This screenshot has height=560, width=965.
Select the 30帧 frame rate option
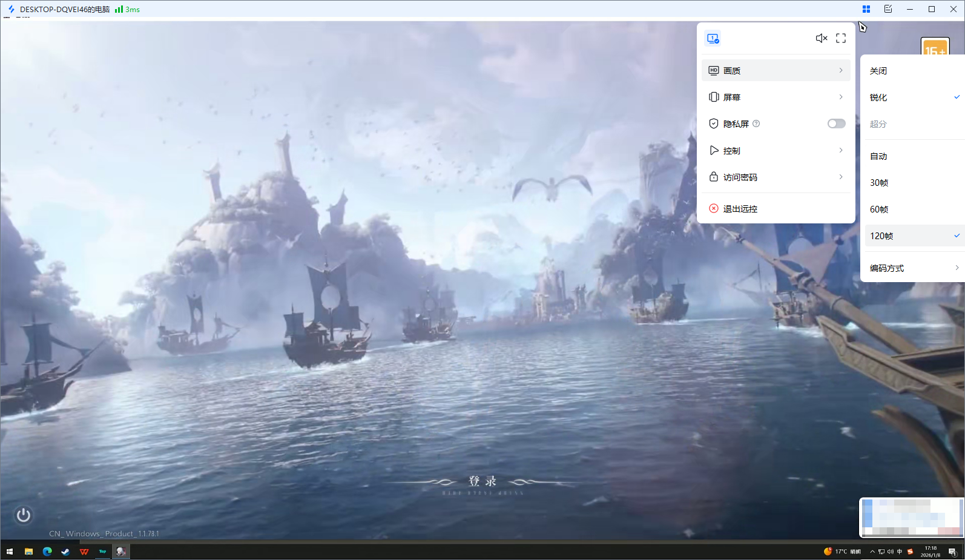pos(879,183)
